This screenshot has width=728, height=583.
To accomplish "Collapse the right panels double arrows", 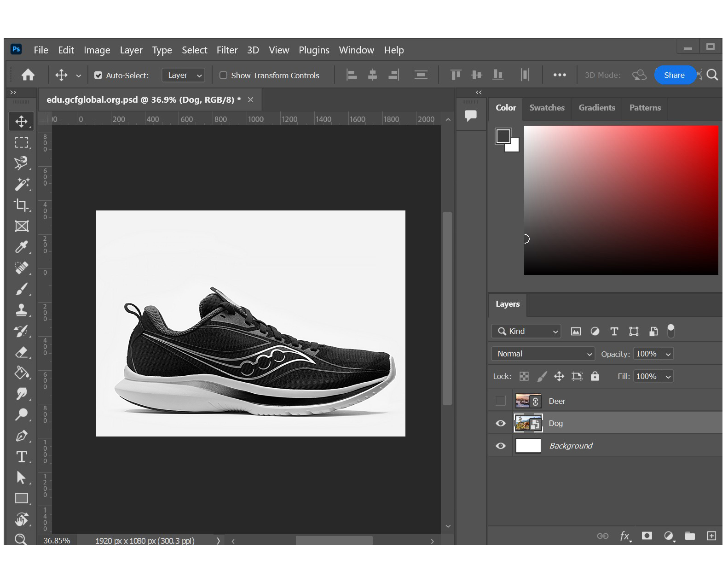I will [x=479, y=93].
